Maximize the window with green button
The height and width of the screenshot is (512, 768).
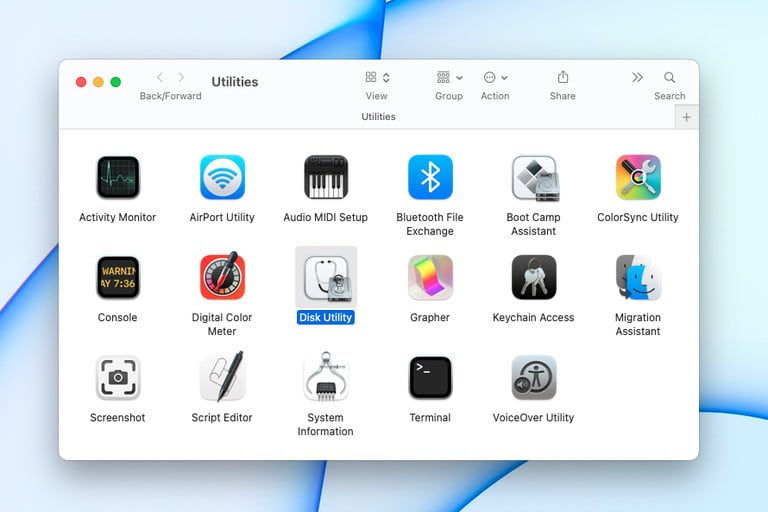tap(116, 82)
